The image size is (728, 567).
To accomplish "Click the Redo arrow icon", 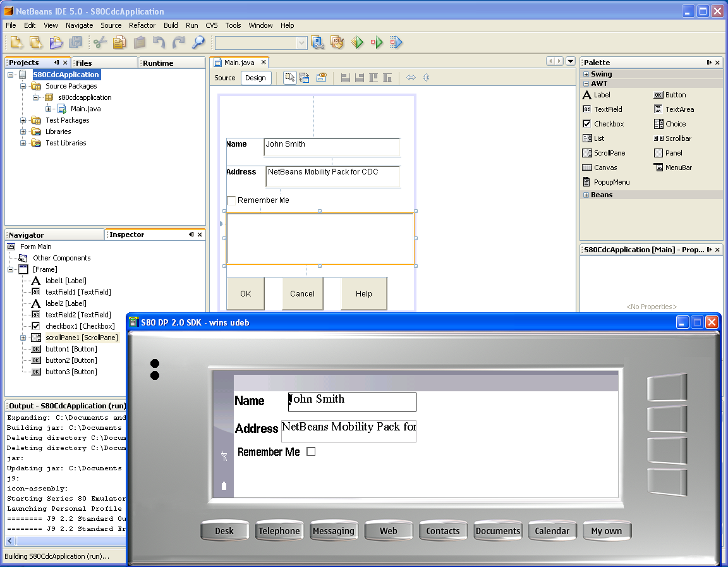I will click(x=179, y=43).
